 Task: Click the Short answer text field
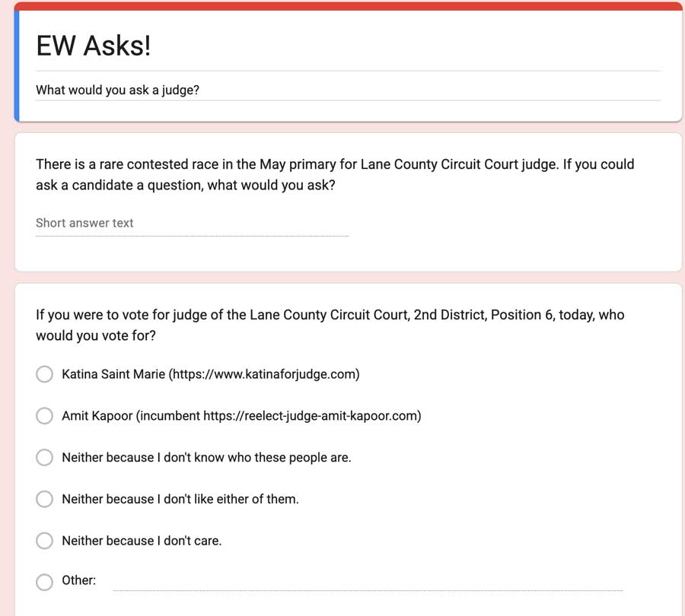click(192, 224)
